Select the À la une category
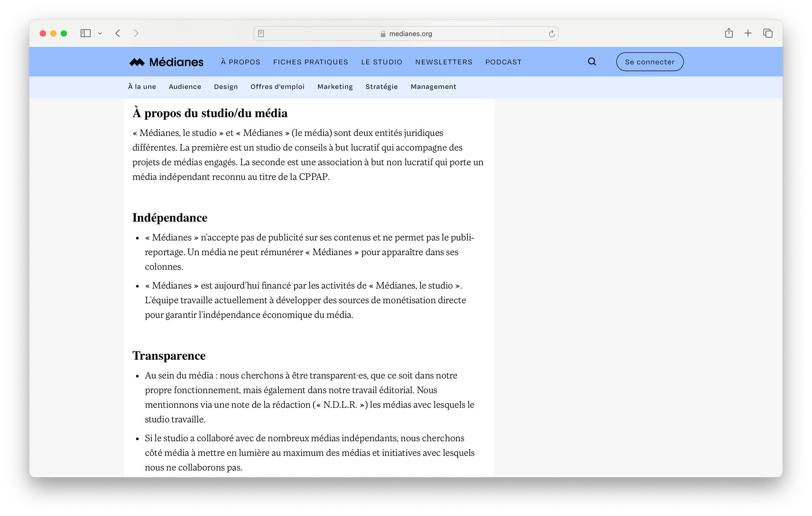This screenshot has width=812, height=516. click(x=142, y=87)
